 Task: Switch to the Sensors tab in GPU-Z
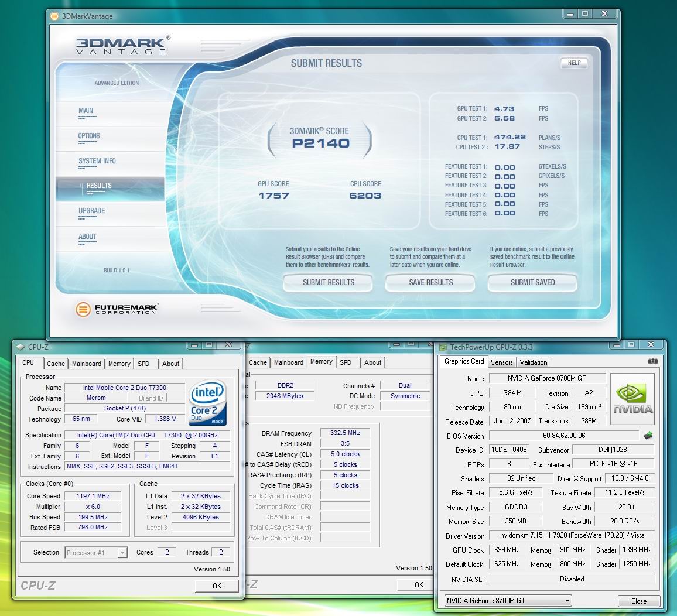pos(502,362)
